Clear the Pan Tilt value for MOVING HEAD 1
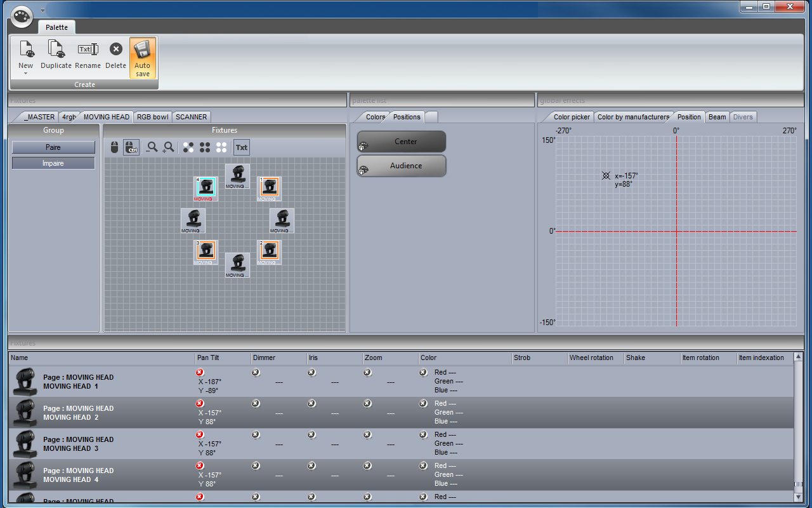Screen dimensions: 812x508 tap(200, 372)
